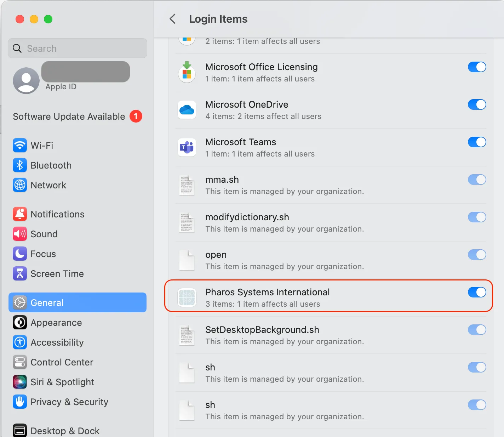Click the Apple ID avatar icon
504x437 pixels.
pos(26,81)
